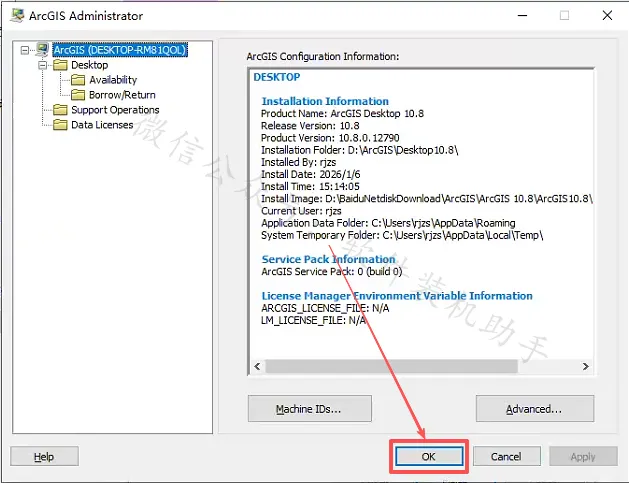The height and width of the screenshot is (483, 629).
Task: Click License Manager Environment Variable Information heading
Action: [x=397, y=296]
